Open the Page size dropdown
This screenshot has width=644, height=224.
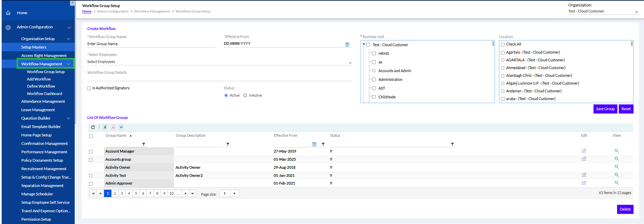[234, 193]
